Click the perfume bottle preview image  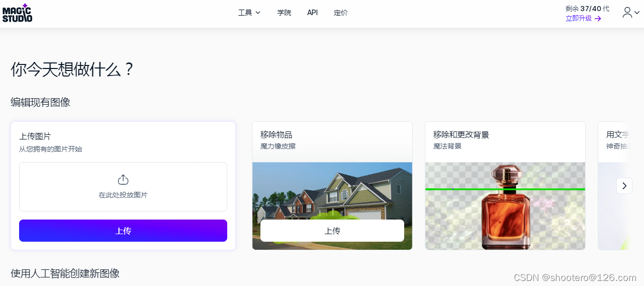[505, 206]
